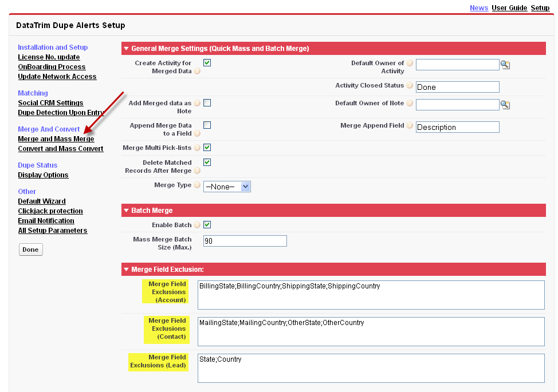This screenshot has height=392, width=558.
Task: Open Convert and Mass Convert link
Action: (x=61, y=149)
